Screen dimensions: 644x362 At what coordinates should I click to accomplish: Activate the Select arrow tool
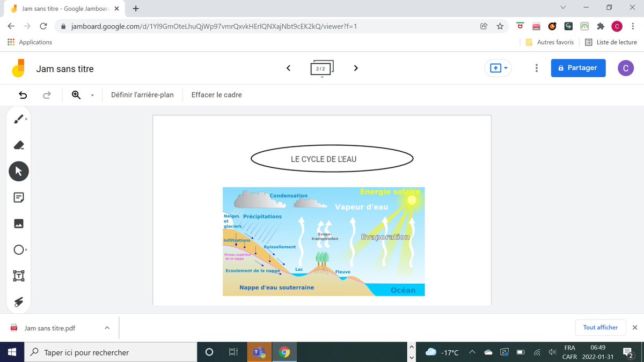click(x=19, y=171)
